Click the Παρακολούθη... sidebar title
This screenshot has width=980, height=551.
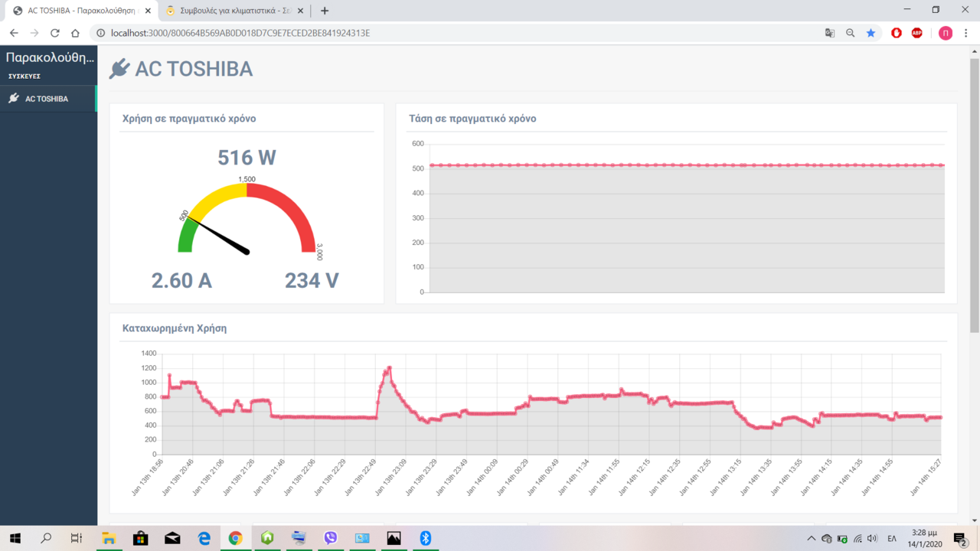51,57
